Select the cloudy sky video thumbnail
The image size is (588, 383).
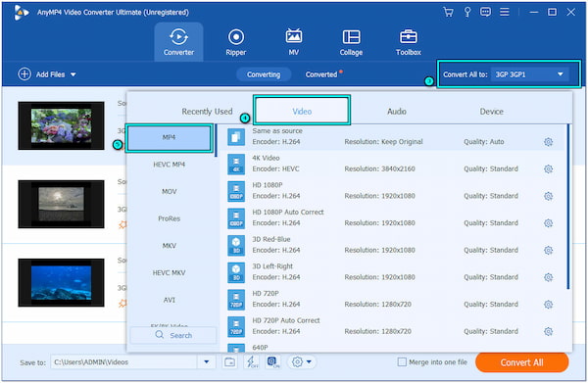pyautogui.click(x=61, y=205)
